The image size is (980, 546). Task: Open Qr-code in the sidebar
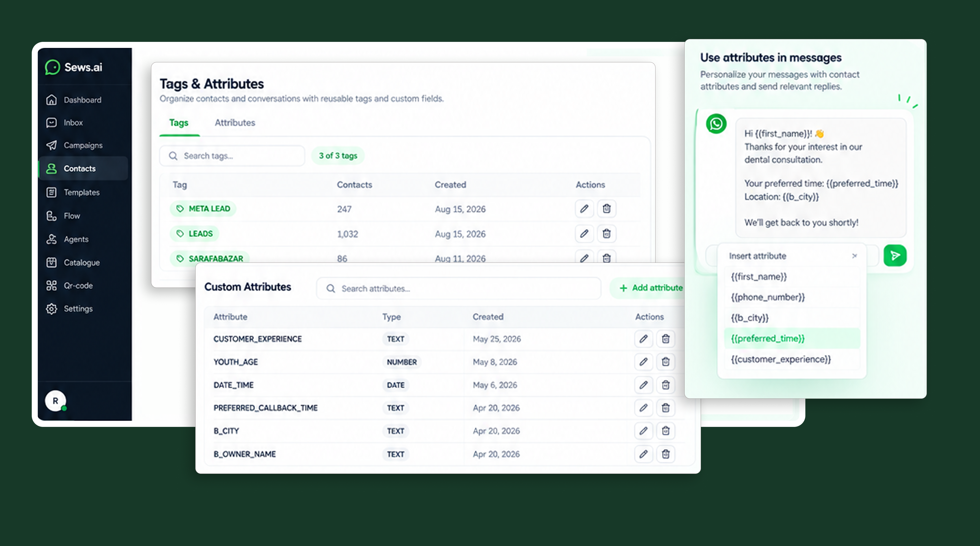tap(69, 285)
